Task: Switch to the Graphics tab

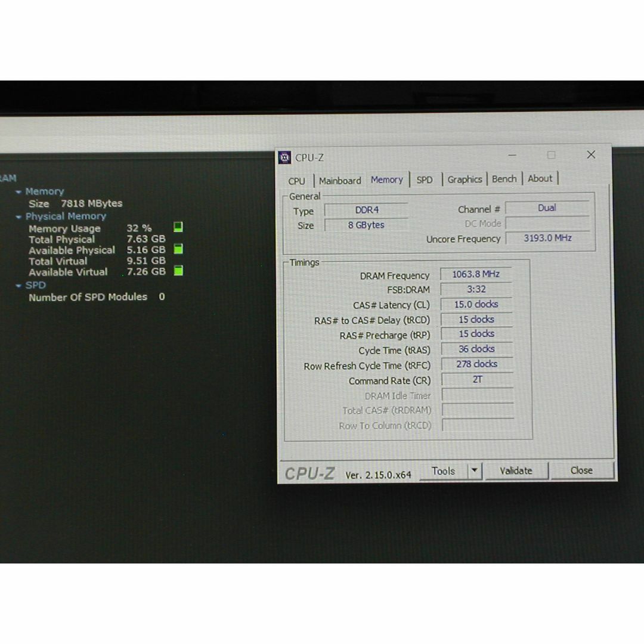Action: (x=465, y=179)
